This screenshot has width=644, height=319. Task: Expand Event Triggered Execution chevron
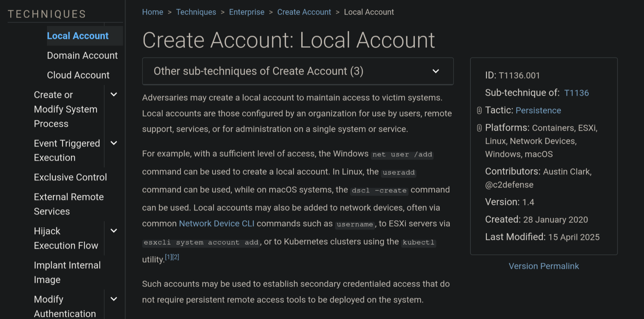(x=114, y=143)
